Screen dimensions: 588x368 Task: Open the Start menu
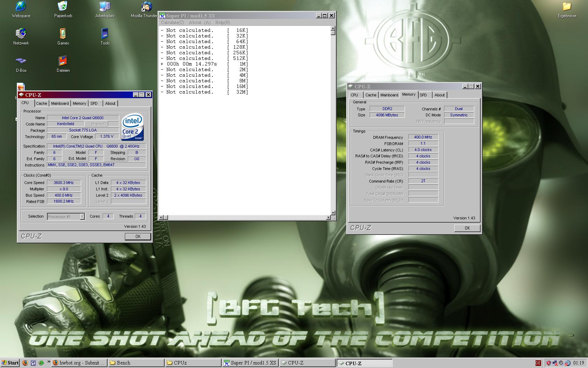[10, 363]
